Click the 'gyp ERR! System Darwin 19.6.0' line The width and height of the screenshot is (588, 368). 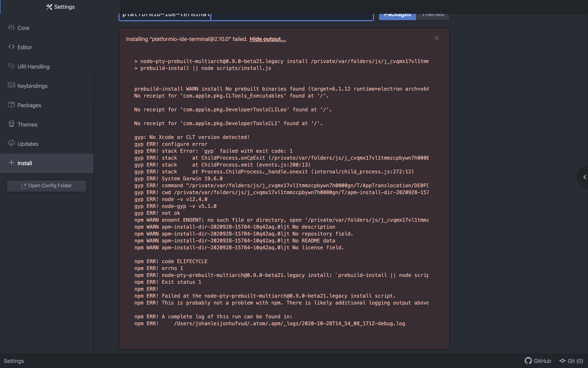tap(178, 178)
